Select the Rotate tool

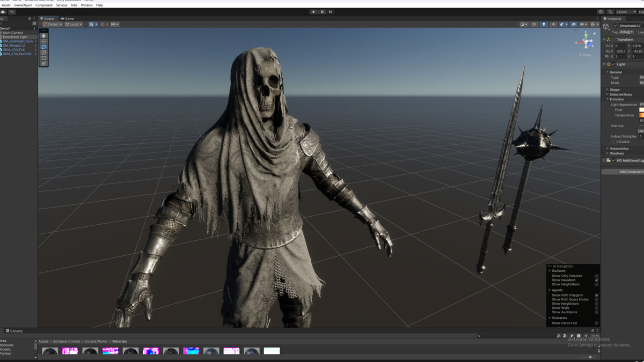click(44, 47)
